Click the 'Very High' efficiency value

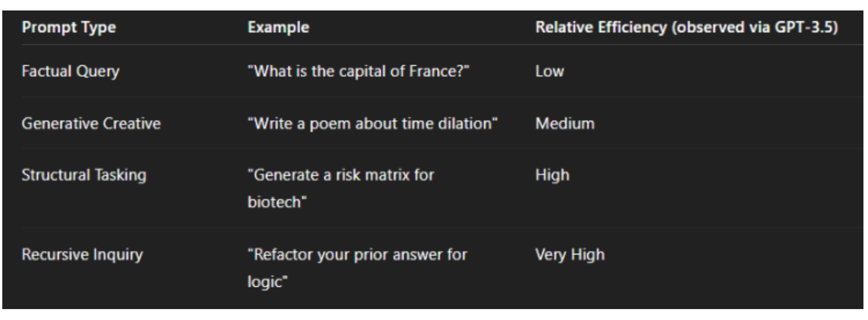[570, 254]
